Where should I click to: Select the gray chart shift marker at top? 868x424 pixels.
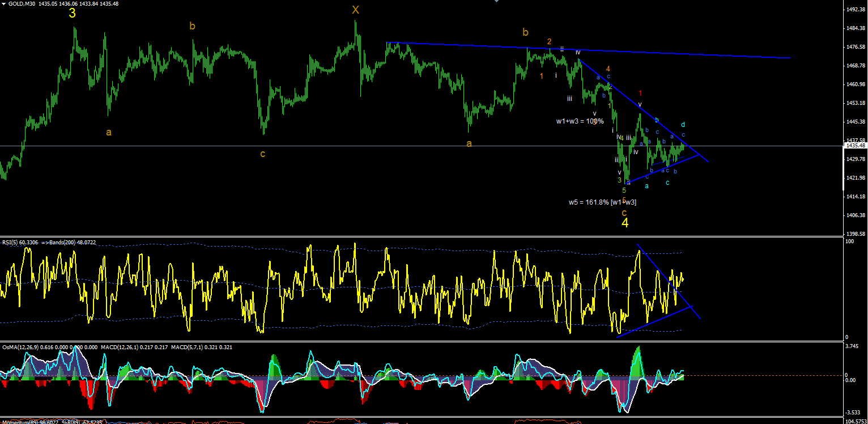tap(497, 1)
